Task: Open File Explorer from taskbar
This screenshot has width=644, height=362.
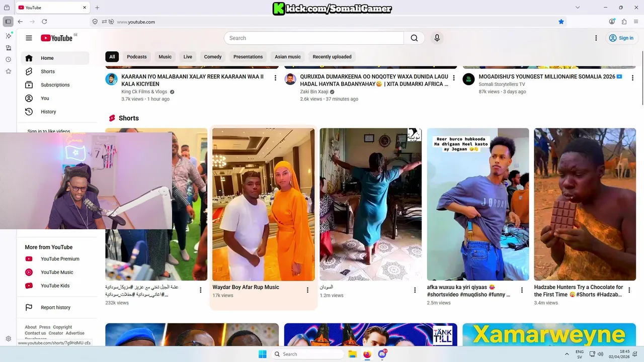Action: coord(352,354)
